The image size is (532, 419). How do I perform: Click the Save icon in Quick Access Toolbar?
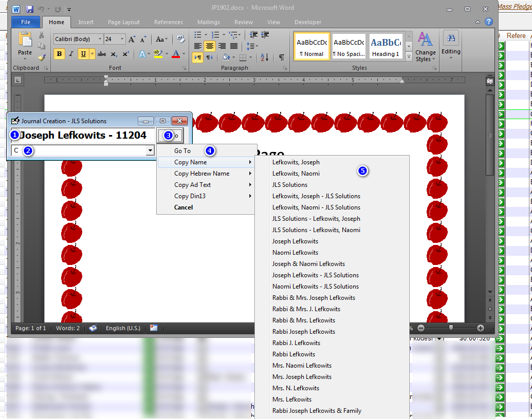point(30,9)
